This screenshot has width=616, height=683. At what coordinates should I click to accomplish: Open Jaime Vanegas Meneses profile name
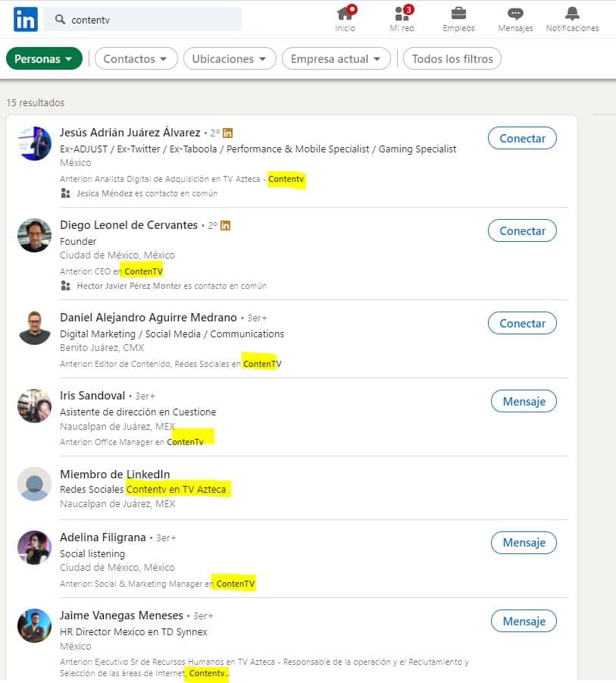[121, 615]
